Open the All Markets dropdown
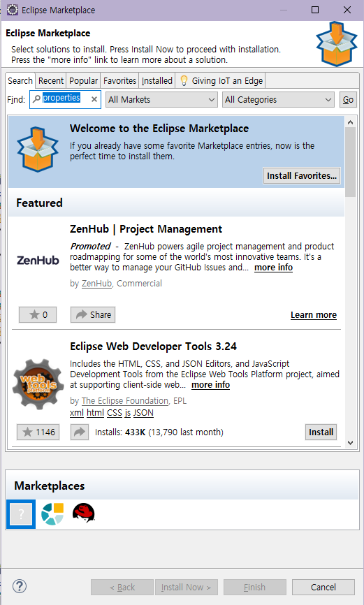The width and height of the screenshot is (364, 605). 161,99
